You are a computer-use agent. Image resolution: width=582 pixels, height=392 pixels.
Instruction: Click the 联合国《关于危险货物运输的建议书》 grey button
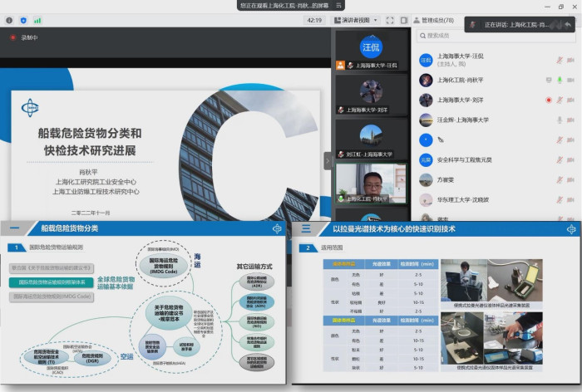coord(52,267)
